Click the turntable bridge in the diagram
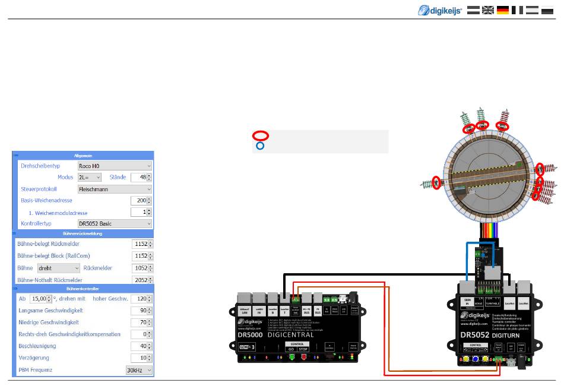This screenshot has width=564, height=392. pyautogui.click(x=489, y=178)
